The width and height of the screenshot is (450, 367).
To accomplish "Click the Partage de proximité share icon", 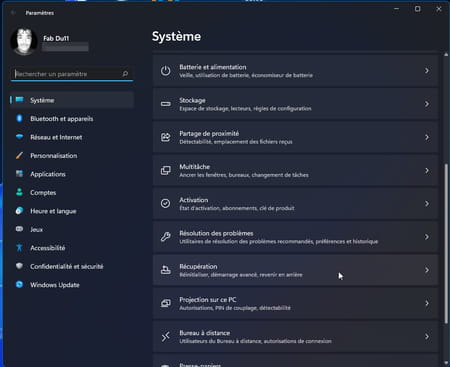I will 165,137.
